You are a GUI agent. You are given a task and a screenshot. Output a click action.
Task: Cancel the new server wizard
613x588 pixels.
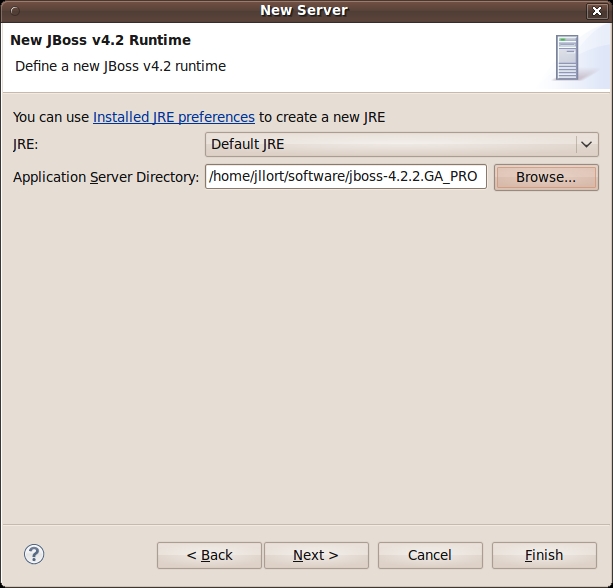[430, 555]
